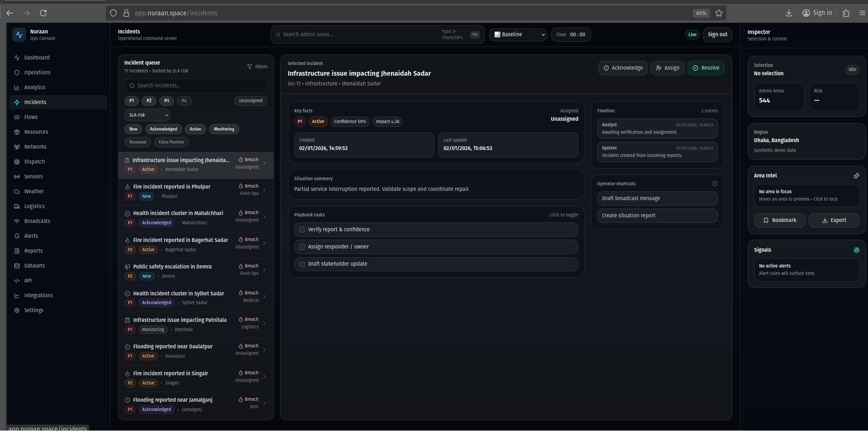Screen dimensions: 868x431
Task: Check Assign responder / owner task
Action: pyautogui.click(x=302, y=247)
